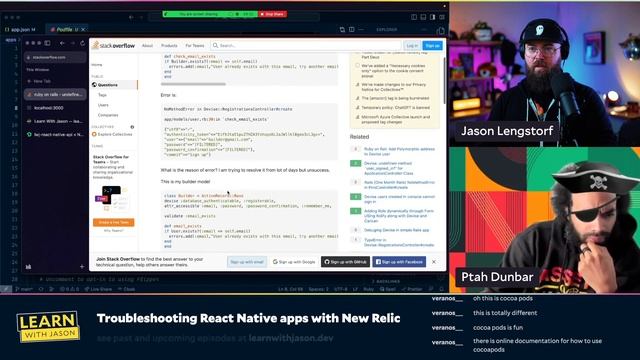This screenshot has height=360, width=640.
Task: Open Users in the left sidebar
Action: (x=103, y=105)
